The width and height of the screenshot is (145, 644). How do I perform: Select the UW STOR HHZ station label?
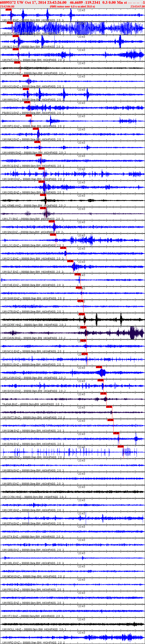(x=34, y=73)
